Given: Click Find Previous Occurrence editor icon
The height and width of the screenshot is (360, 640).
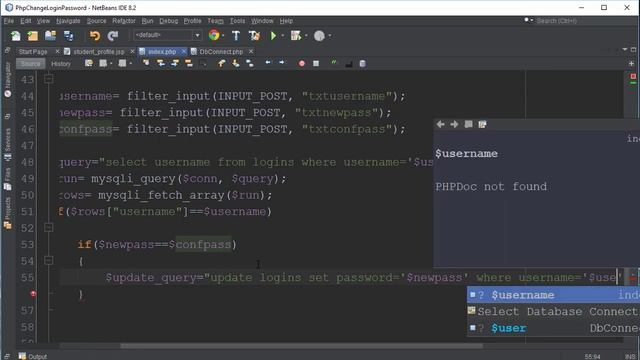Looking at the screenshot, I should tap(161, 63).
